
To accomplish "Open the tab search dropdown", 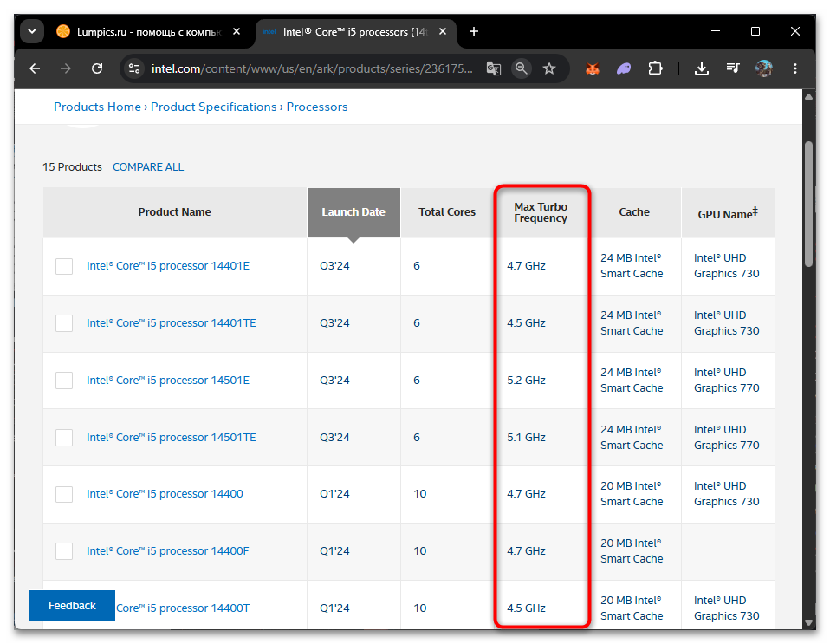I will [32, 32].
